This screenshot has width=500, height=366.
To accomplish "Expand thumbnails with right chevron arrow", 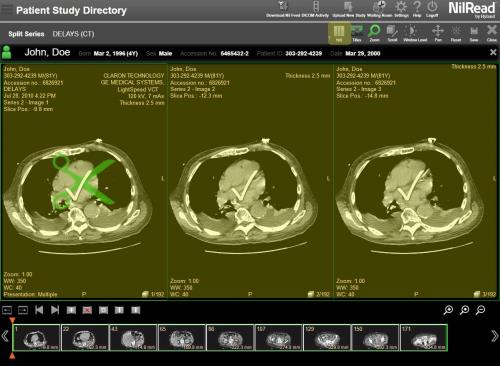I will tap(494, 336).
